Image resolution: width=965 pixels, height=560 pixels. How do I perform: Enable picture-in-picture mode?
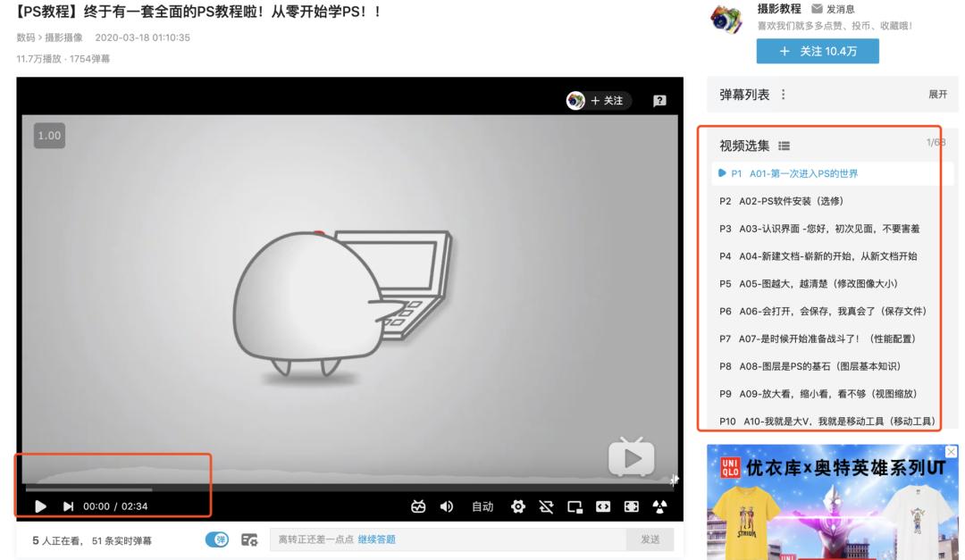pyautogui.click(x=575, y=506)
